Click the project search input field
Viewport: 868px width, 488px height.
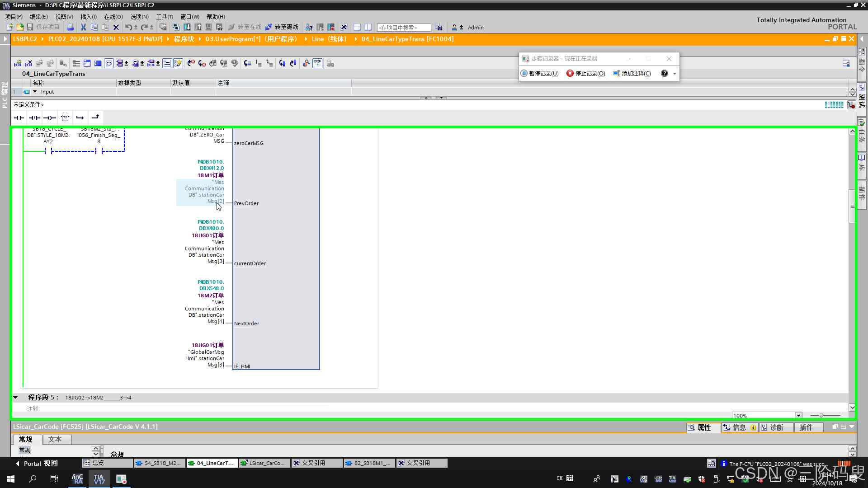click(x=404, y=28)
